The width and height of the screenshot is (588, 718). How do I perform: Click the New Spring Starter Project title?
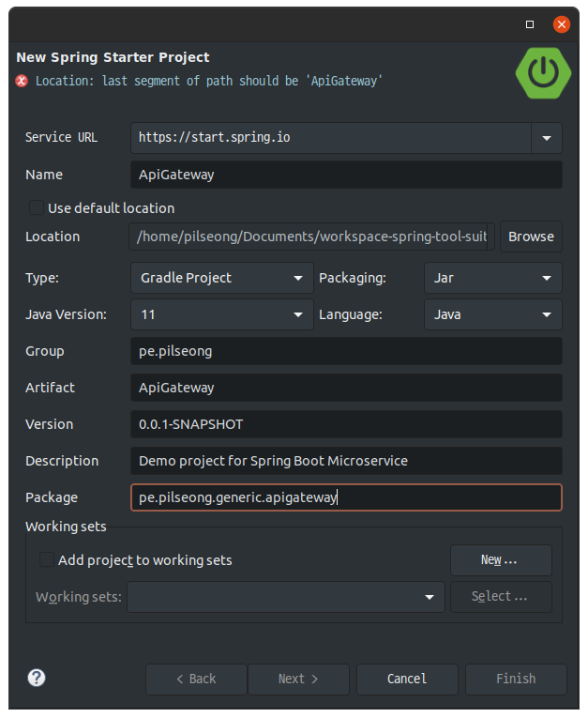click(x=113, y=57)
